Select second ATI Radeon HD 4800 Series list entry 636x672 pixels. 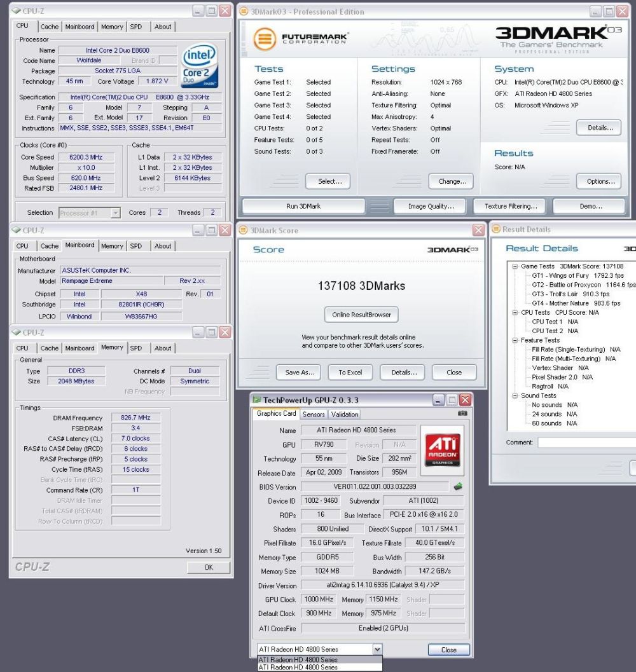tap(319, 667)
